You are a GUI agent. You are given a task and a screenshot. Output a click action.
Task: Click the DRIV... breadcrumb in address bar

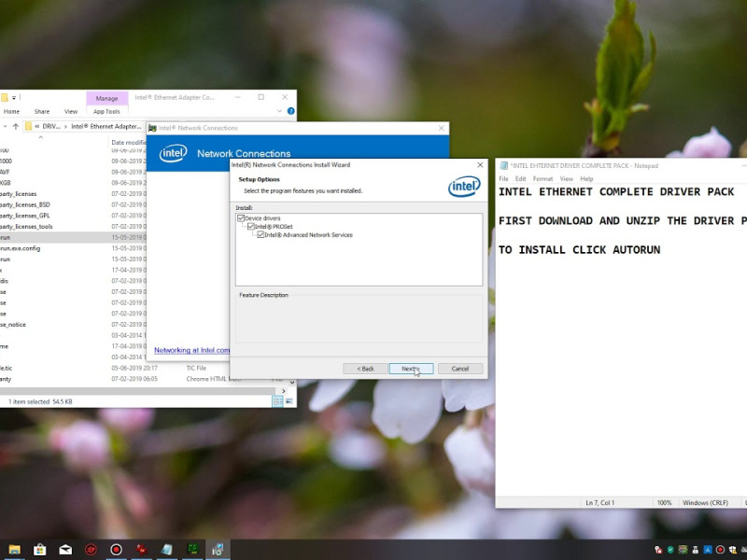[x=51, y=126]
